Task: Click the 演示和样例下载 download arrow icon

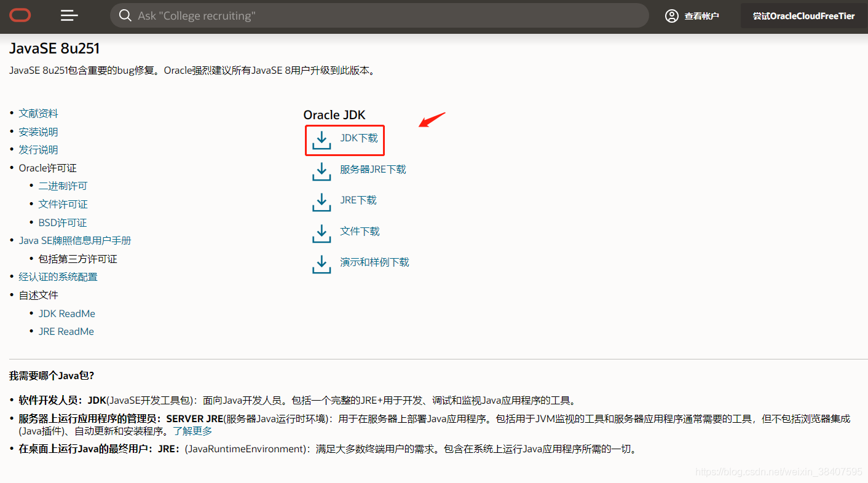Action: (322, 264)
